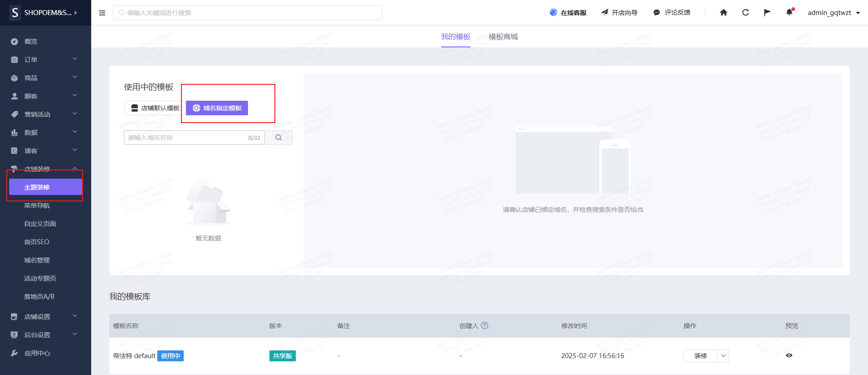The image size is (868, 375).
Task: Expand the 顾客 menu chevron
Action: 75,96
